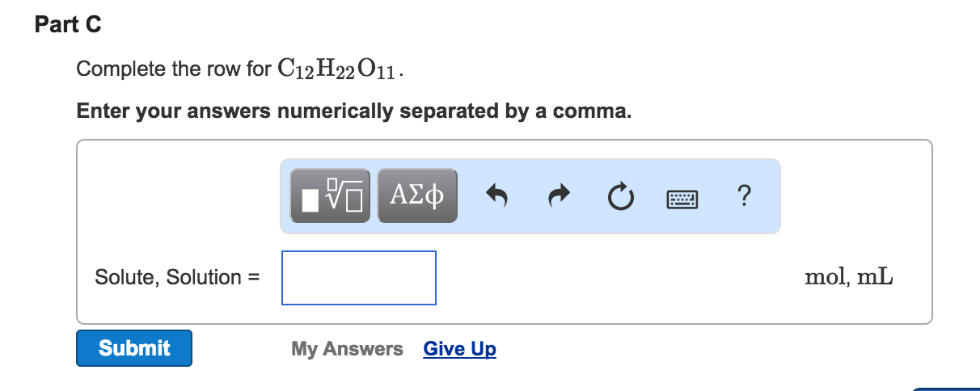This screenshot has width=980, height=391.
Task: Click the empty answer input box
Action: tap(359, 278)
